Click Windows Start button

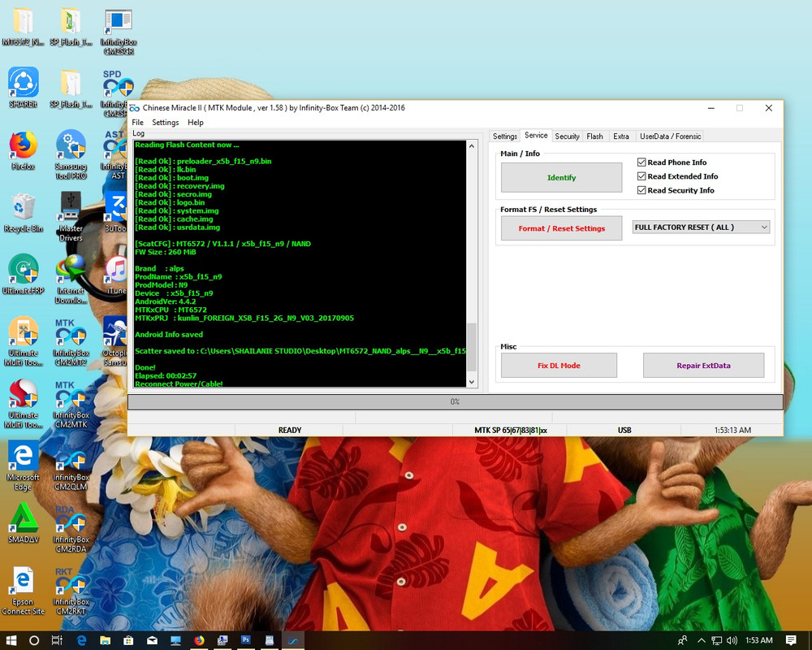pos(11,640)
